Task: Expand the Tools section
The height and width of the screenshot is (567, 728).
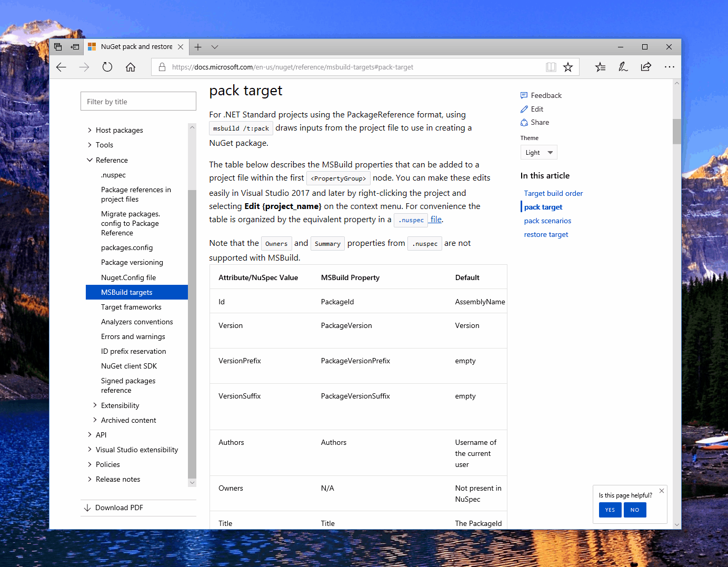Action: [89, 145]
